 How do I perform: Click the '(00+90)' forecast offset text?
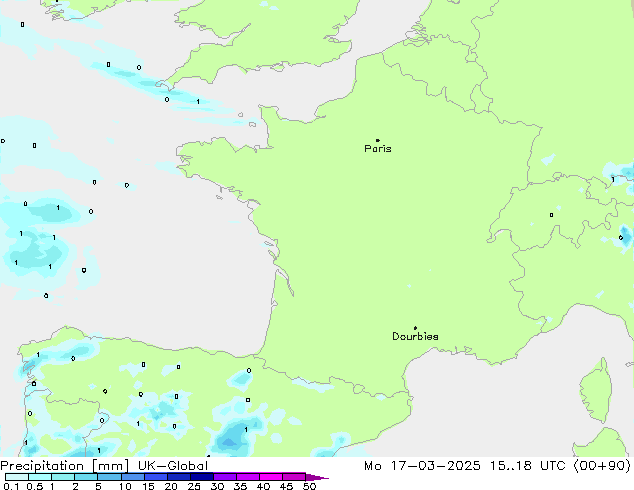coord(602,466)
